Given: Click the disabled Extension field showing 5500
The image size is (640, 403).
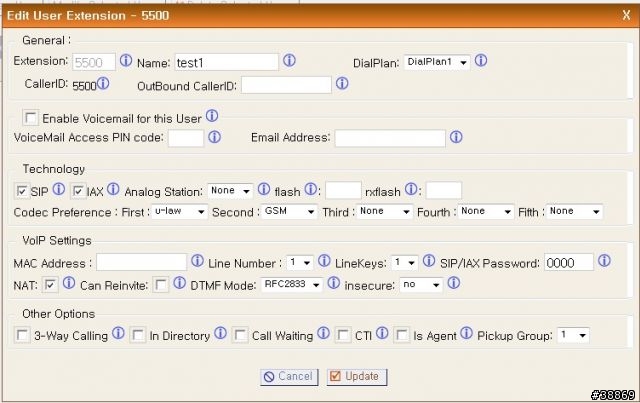Looking at the screenshot, I should pyautogui.click(x=94, y=62).
